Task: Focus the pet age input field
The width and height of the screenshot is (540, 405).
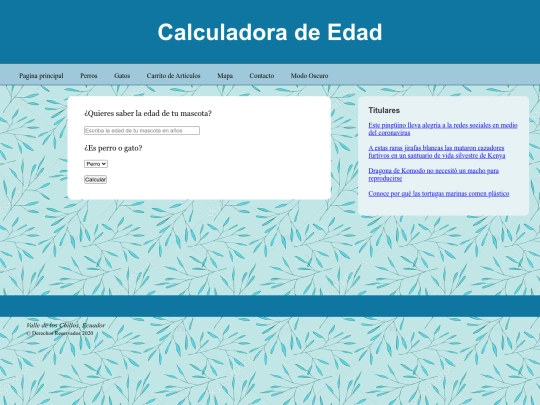Action: pos(142,131)
